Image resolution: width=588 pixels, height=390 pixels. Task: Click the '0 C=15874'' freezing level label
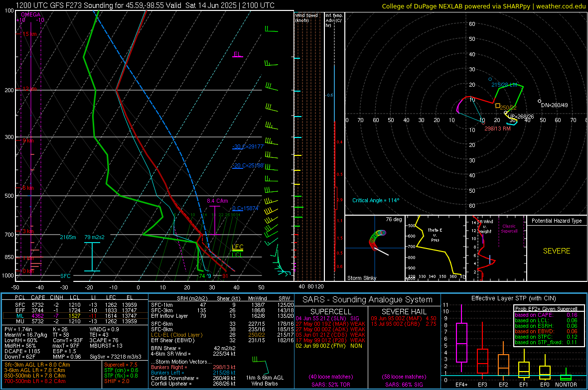coord(245,209)
